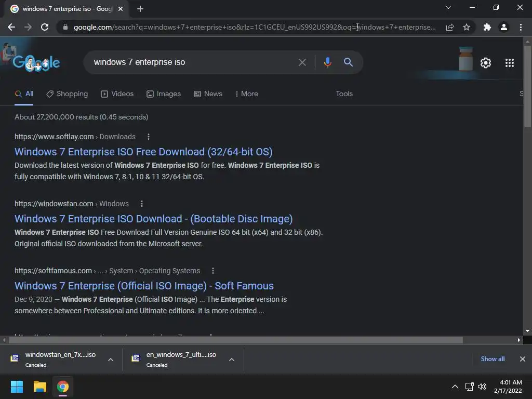Image resolution: width=532 pixels, height=399 pixels.
Task: Open the volume tray icon
Action: coord(482,387)
